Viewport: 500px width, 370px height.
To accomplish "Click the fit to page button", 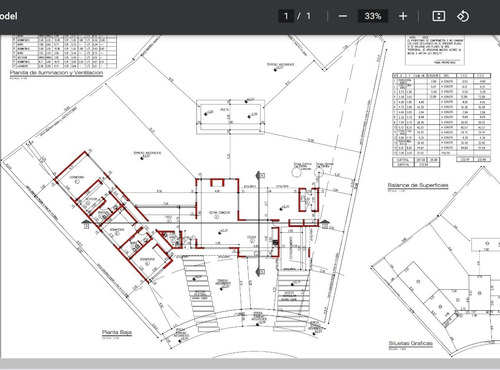I will 438,16.
